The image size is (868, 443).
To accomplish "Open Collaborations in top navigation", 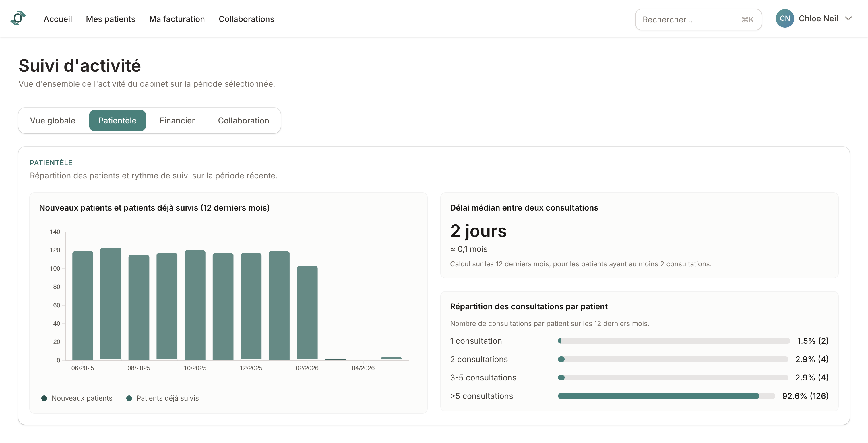I will 246,19.
